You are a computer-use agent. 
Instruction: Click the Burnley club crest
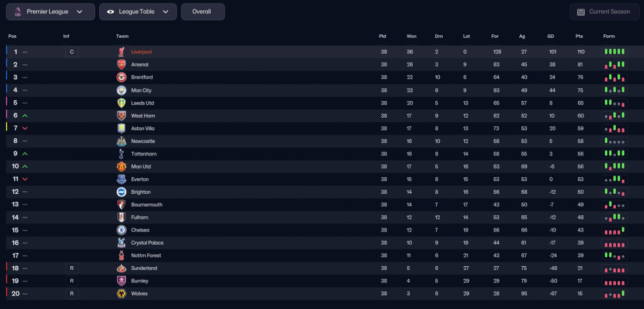point(121,281)
